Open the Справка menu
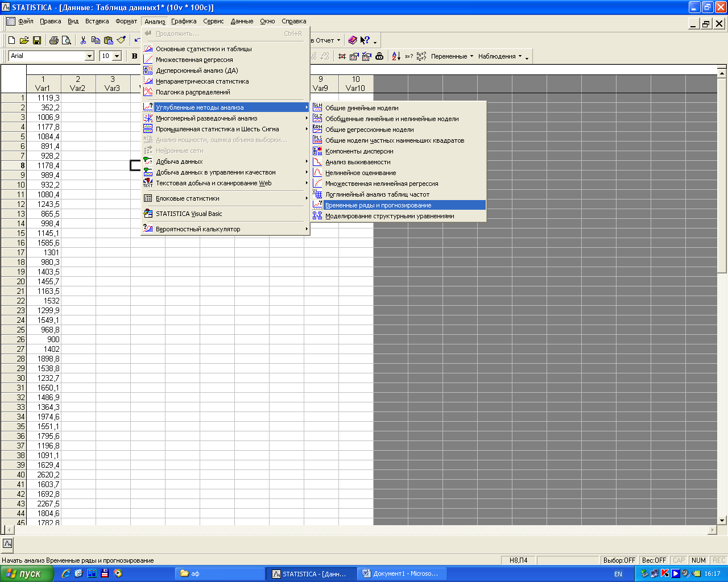 click(x=294, y=21)
